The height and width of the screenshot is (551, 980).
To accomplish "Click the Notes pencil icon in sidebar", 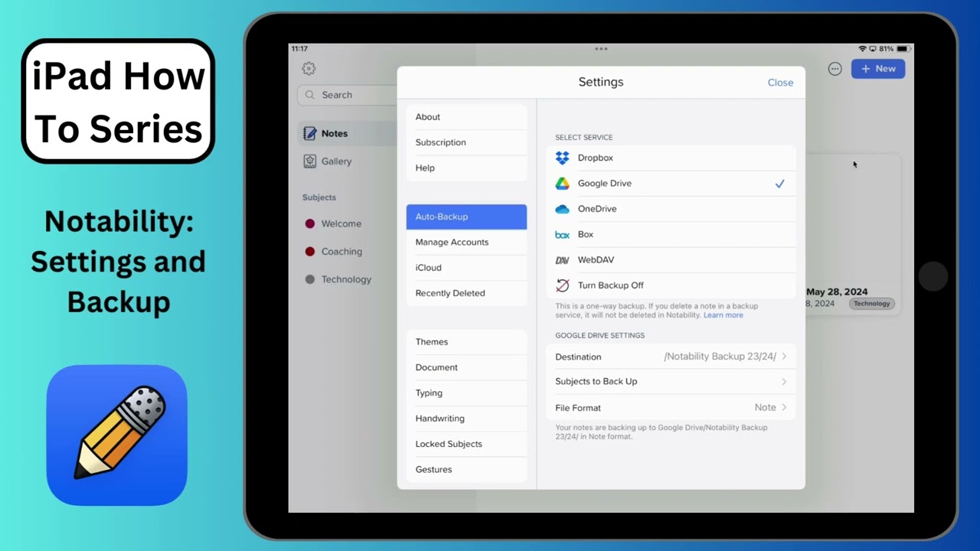I will pos(310,133).
